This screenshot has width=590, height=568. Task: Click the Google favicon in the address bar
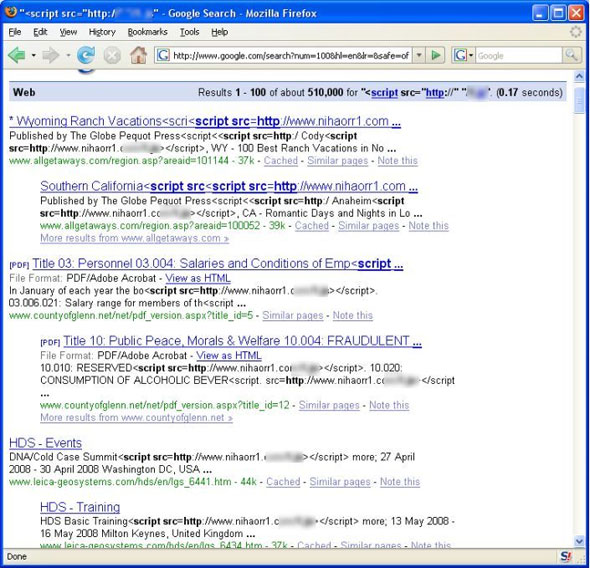(x=163, y=56)
